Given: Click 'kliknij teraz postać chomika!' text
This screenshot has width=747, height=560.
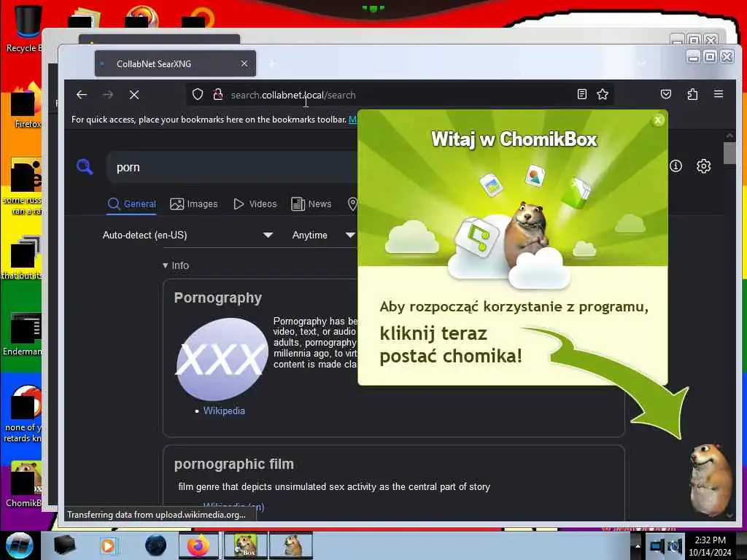Looking at the screenshot, I should tap(451, 345).
